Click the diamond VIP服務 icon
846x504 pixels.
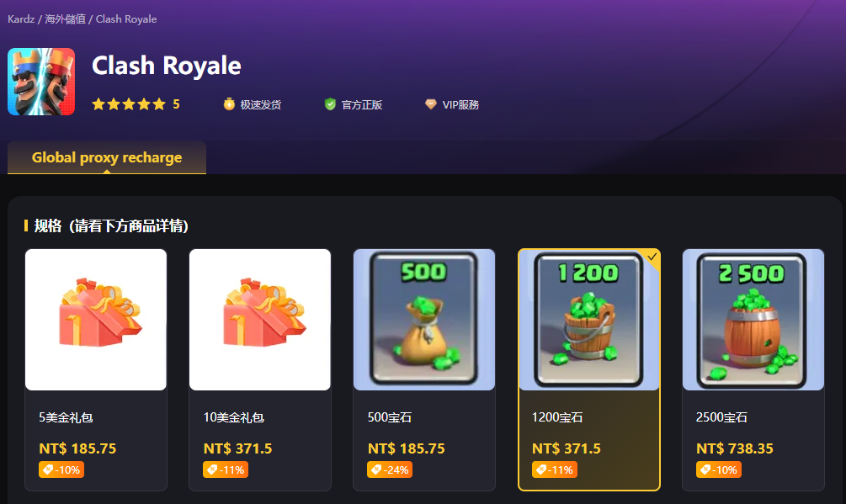430,104
